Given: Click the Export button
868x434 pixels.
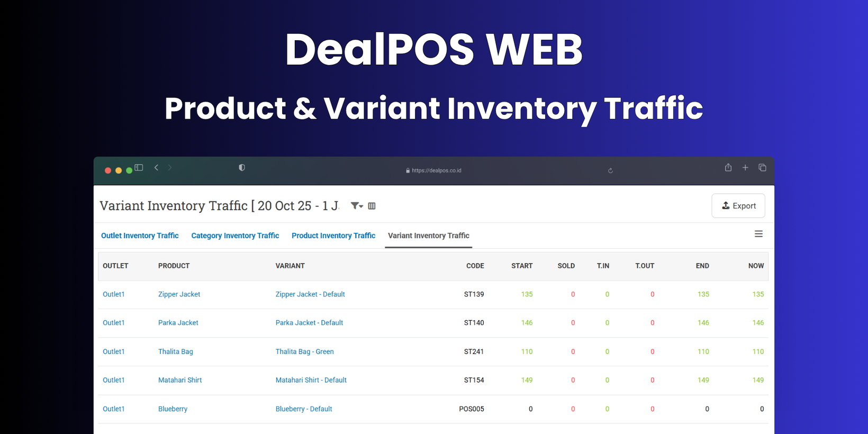Looking at the screenshot, I should coord(738,206).
